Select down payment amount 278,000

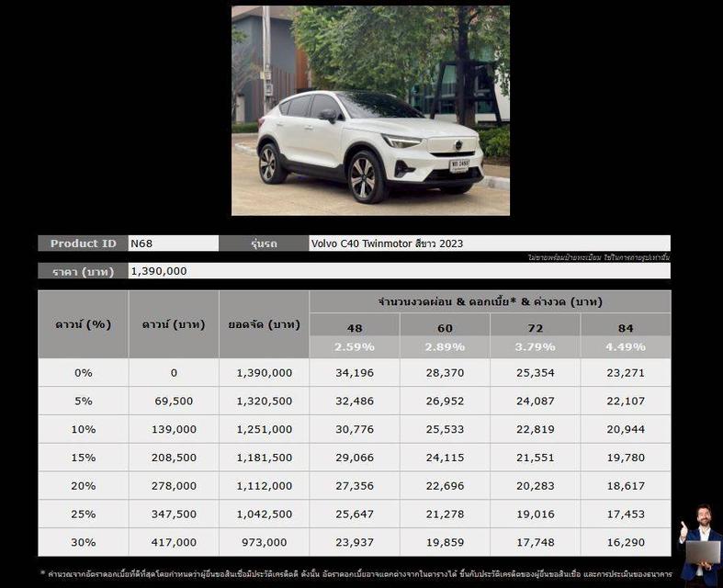pos(174,486)
